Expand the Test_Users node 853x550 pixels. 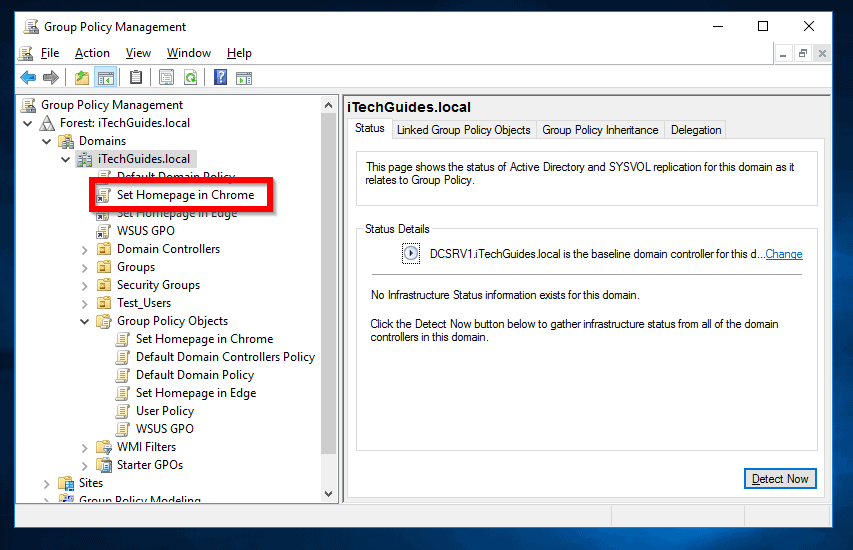84,304
